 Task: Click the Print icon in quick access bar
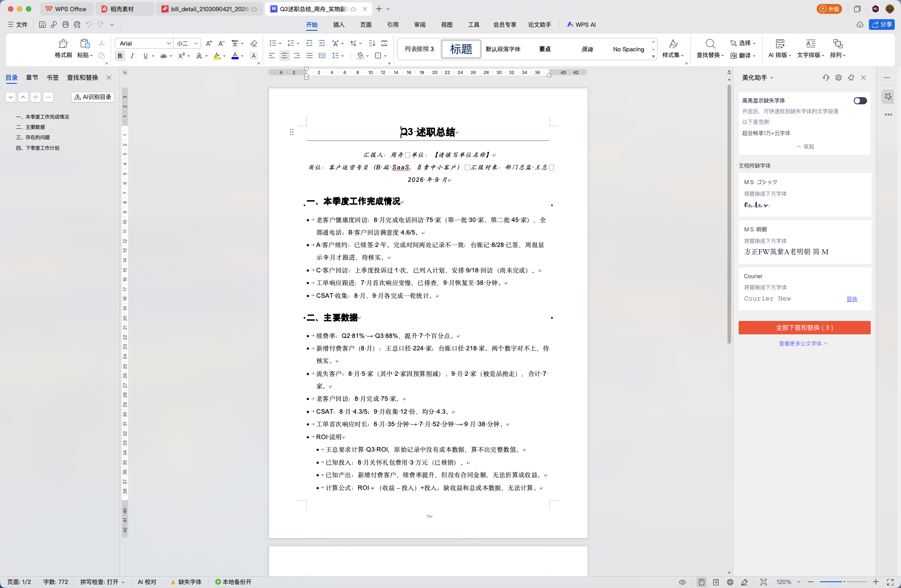[x=66, y=25]
